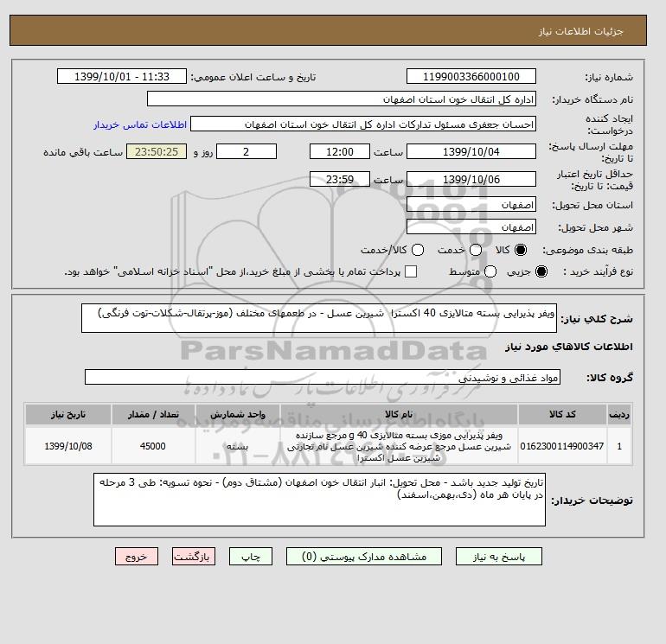Viewport: 666px width, 644px height.
Task: Click goods group field مواد غذائی و نوشیدنی
Action: (323, 378)
